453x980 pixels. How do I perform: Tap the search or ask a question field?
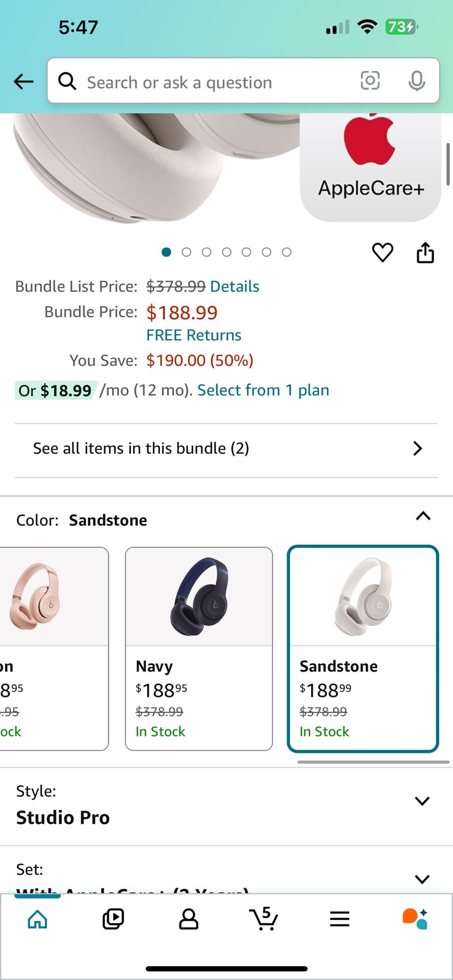pos(204,82)
